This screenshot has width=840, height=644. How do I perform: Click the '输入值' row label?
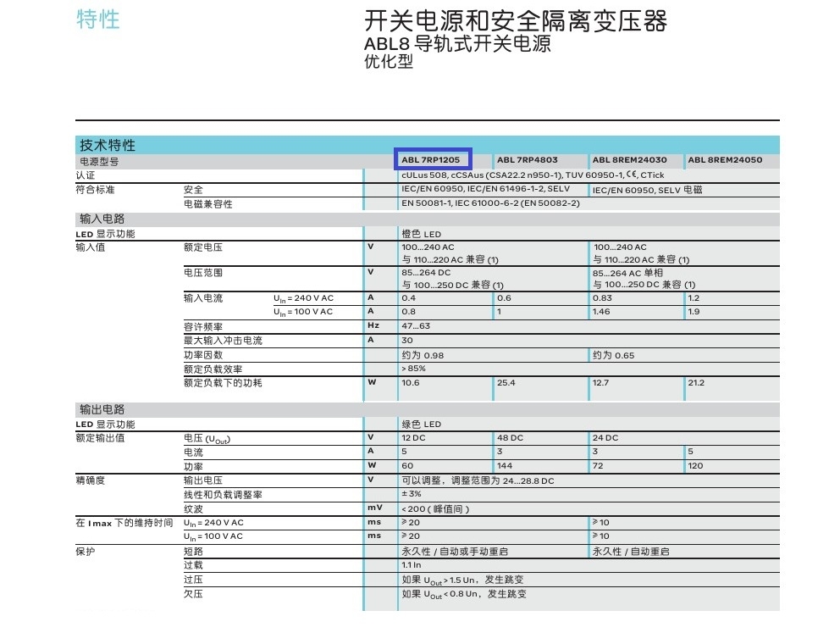[90, 247]
